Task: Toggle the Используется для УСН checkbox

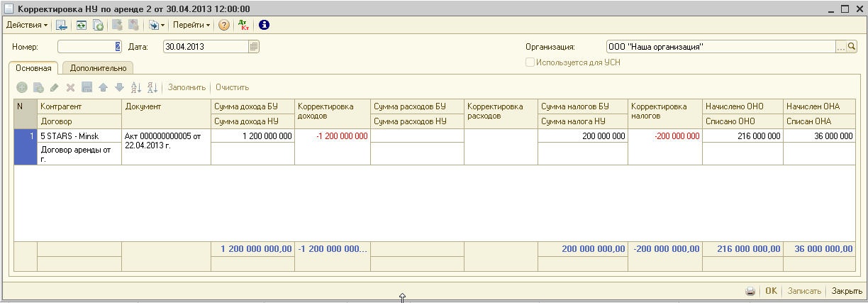Action: 529,62
